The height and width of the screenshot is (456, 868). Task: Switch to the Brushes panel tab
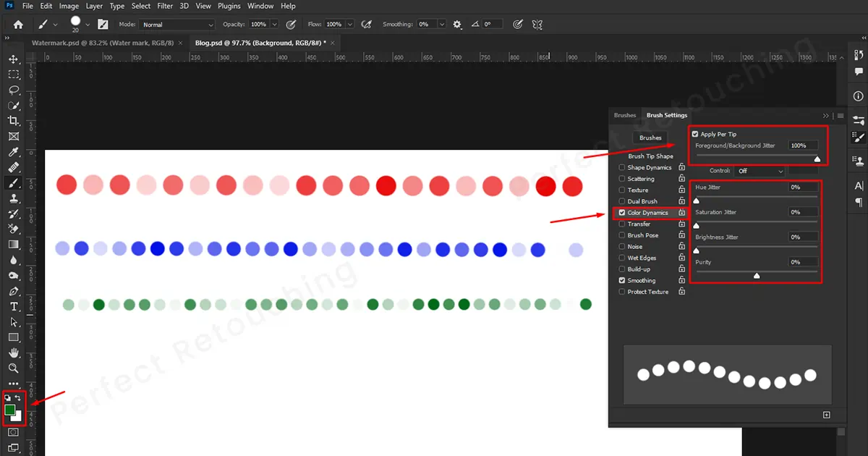point(624,115)
